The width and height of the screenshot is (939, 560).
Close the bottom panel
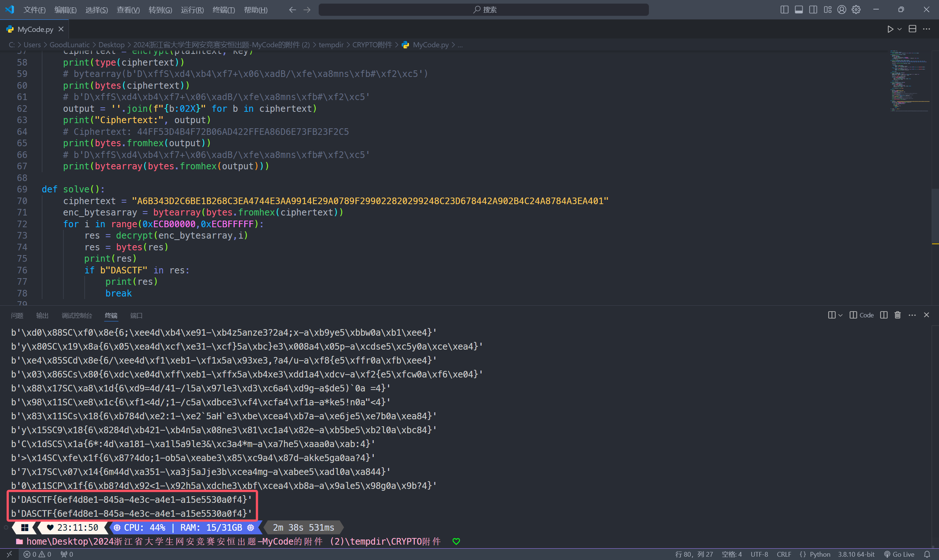click(x=927, y=315)
